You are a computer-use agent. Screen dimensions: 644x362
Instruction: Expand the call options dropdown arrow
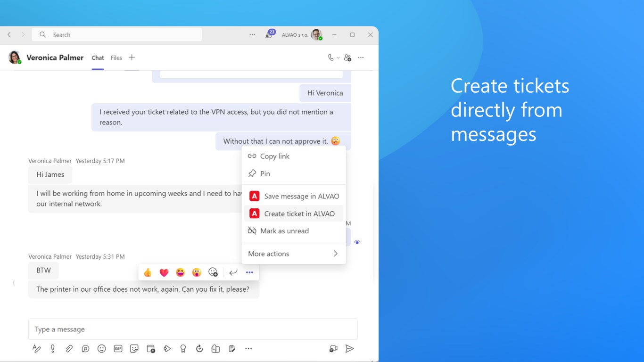click(338, 58)
